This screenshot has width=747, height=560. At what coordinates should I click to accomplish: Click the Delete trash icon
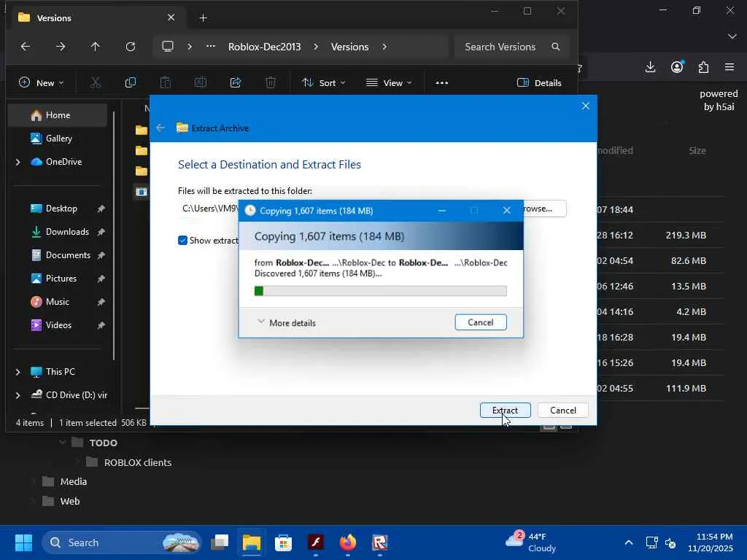click(271, 83)
